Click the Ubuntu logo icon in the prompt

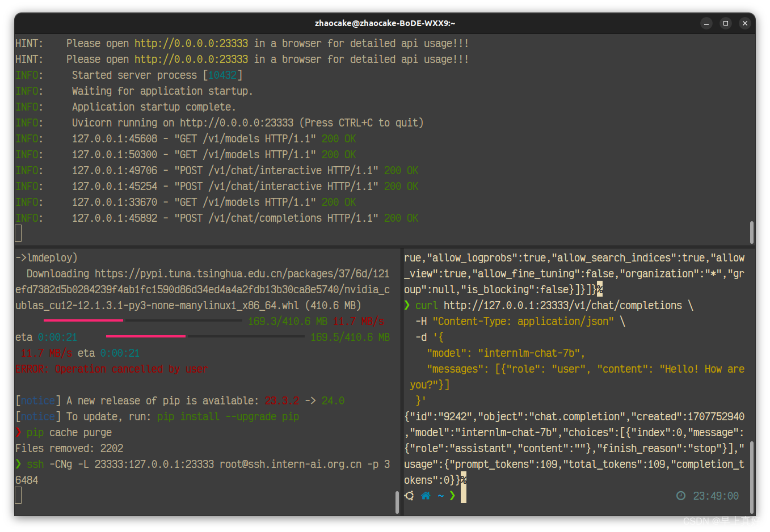[409, 496]
